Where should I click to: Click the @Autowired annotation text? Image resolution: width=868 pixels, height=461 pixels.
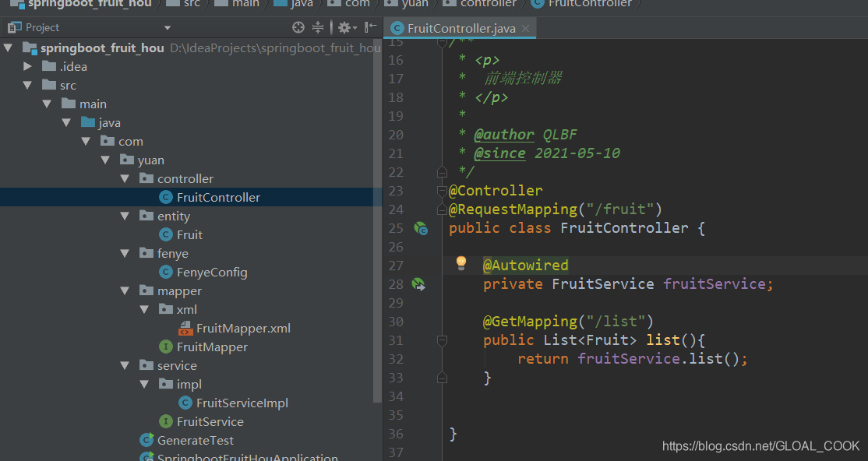coord(525,266)
